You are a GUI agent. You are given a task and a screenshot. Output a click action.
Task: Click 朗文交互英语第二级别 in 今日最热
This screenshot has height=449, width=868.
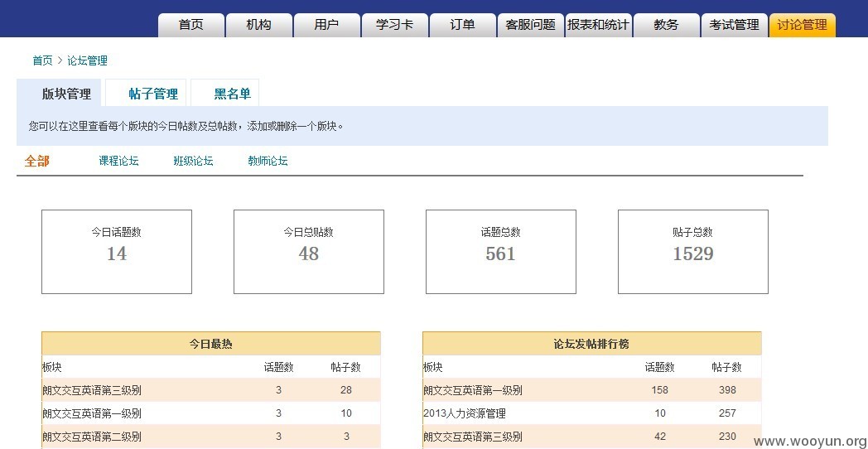coord(92,437)
